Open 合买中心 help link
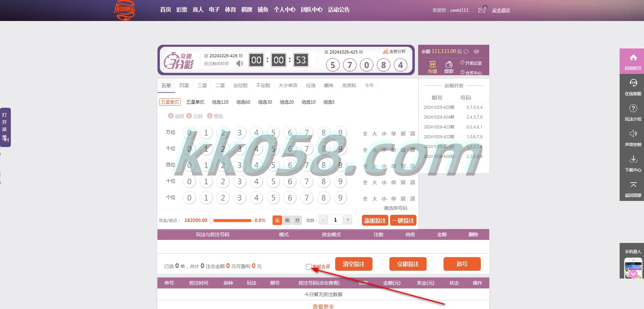Viewport: 644px width, 309px height. [471, 73]
